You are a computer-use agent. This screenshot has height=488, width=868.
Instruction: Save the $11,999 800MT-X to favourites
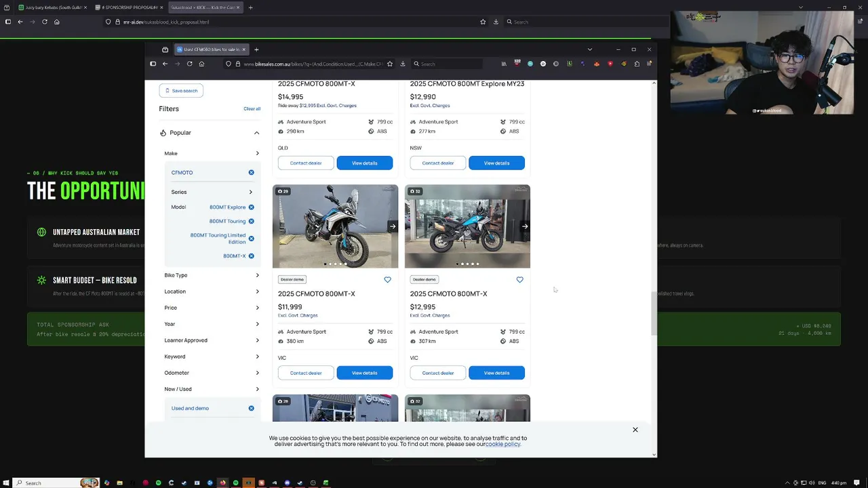click(387, 279)
